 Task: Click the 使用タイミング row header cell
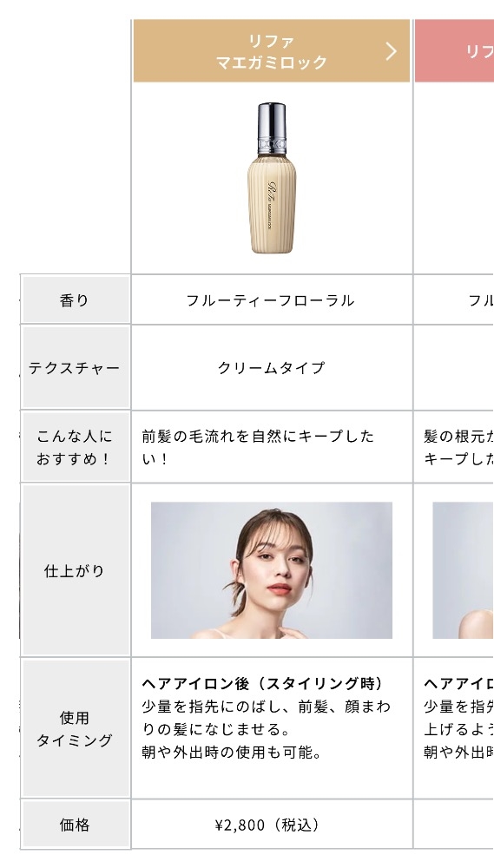(76, 728)
